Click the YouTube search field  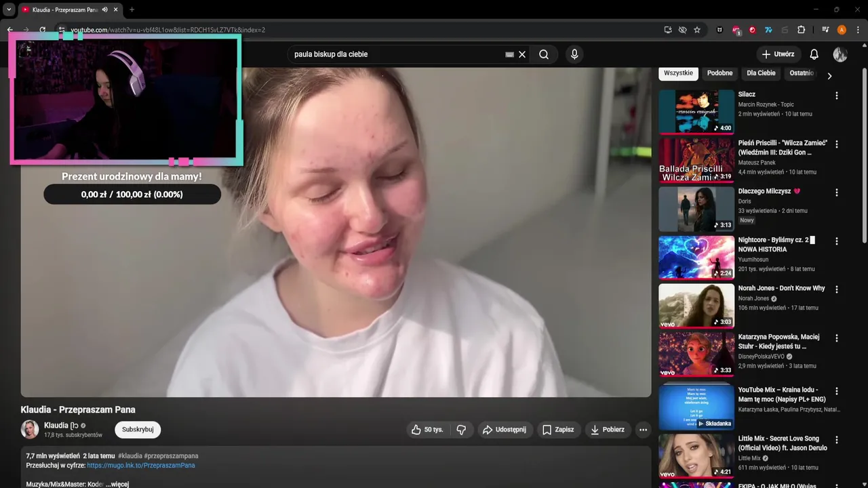click(397, 54)
